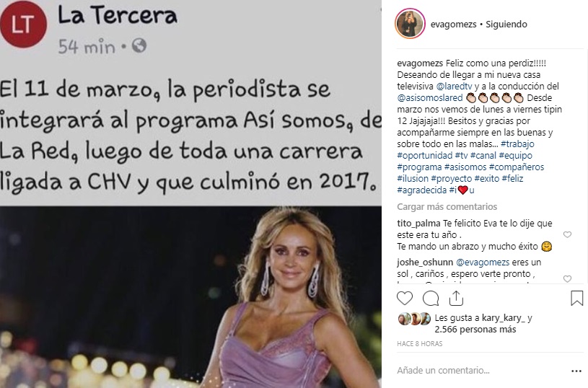588x388 pixels.
Task: Open the #agradecida hashtag
Action: pyautogui.click(x=422, y=190)
